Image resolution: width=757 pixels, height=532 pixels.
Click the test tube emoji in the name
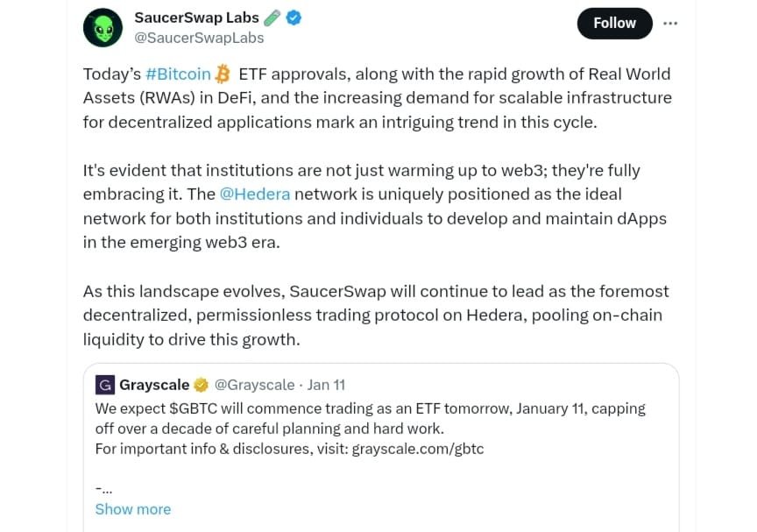point(272,18)
